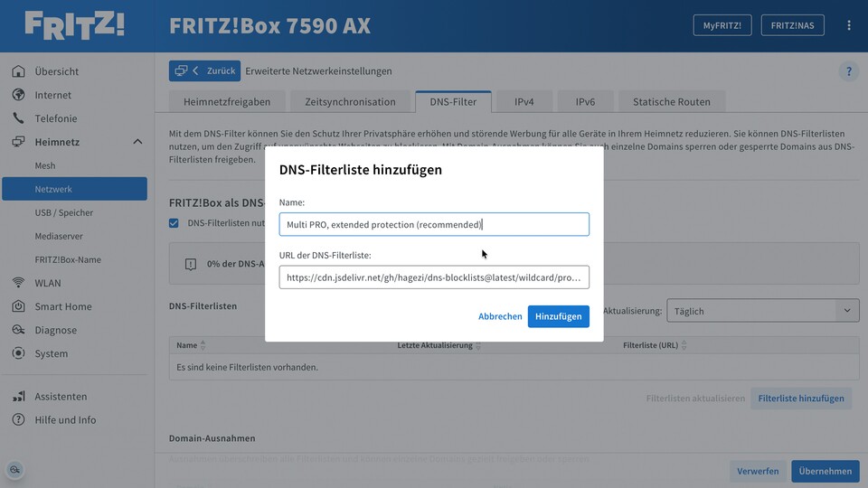The image size is (868, 488).
Task: Open the Statische Routen tab
Action: tap(672, 102)
